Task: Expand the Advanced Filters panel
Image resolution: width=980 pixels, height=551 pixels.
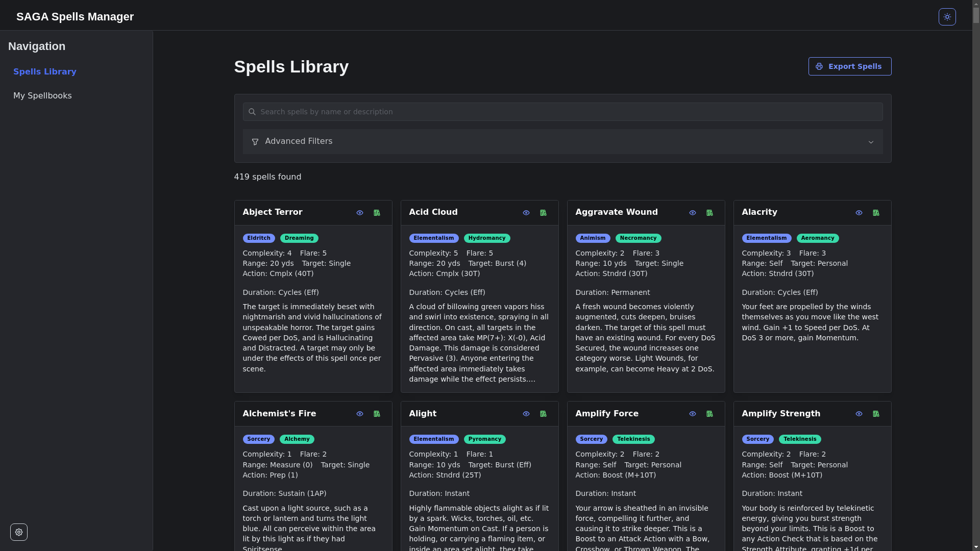Action: 562,141
